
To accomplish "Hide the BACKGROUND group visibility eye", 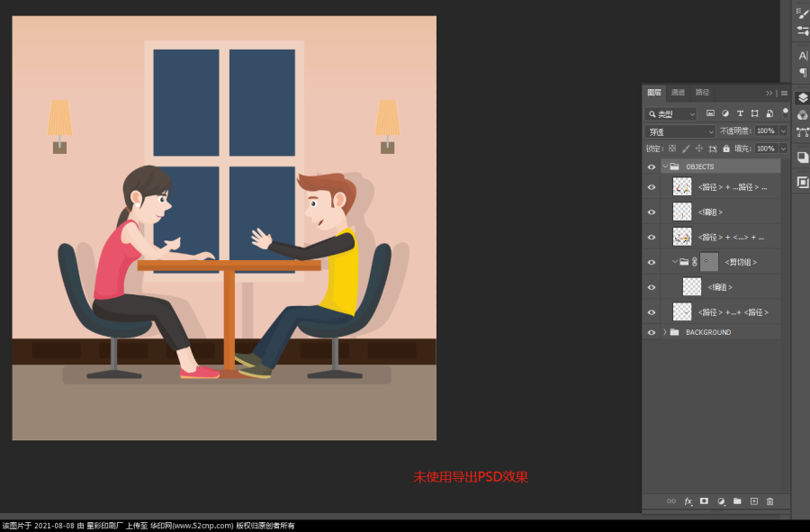I will click(x=652, y=333).
